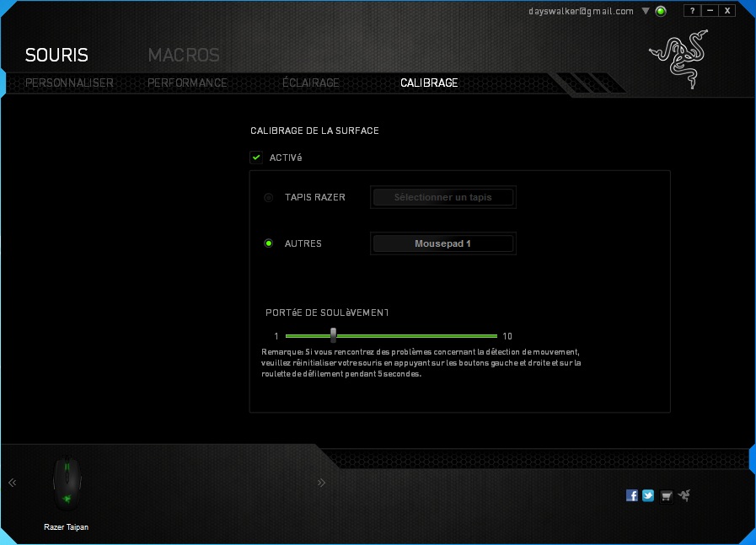Open the CALIBRAGE tab

tap(429, 83)
